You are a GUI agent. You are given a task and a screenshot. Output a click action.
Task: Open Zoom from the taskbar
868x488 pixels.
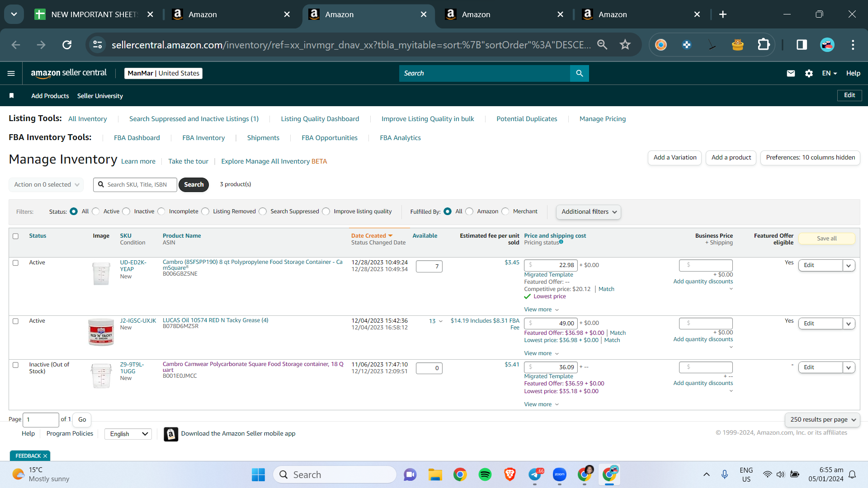pos(560,474)
